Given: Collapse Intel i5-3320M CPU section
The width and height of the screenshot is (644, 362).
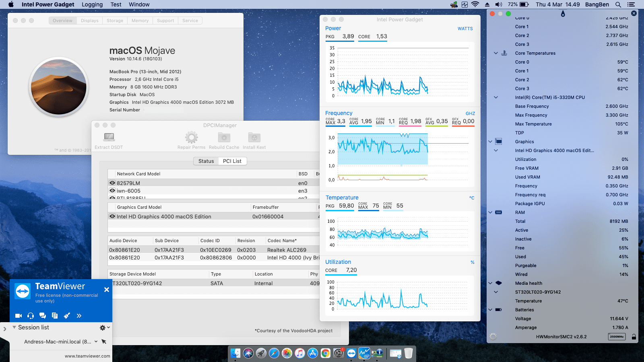Looking at the screenshot, I should [x=496, y=97].
